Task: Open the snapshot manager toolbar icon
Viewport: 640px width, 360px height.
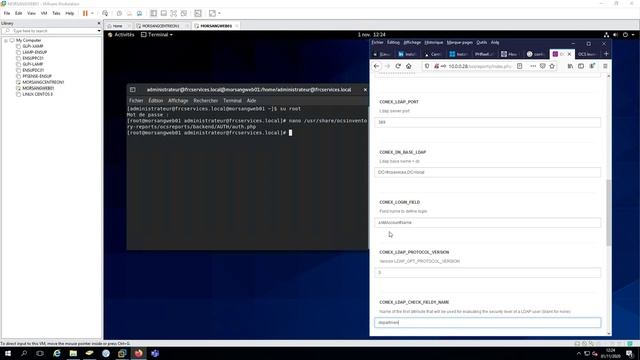Action: click(140, 13)
